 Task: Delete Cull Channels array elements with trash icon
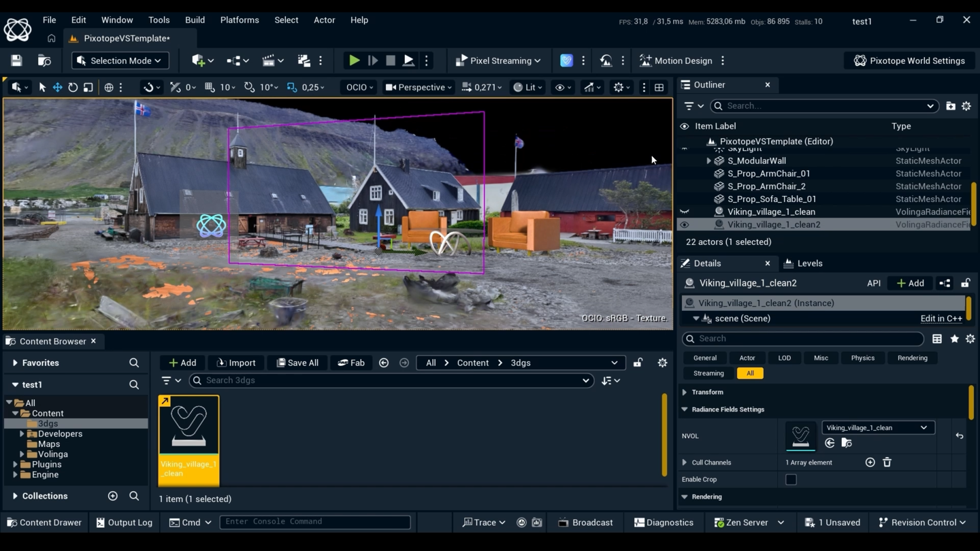887,463
